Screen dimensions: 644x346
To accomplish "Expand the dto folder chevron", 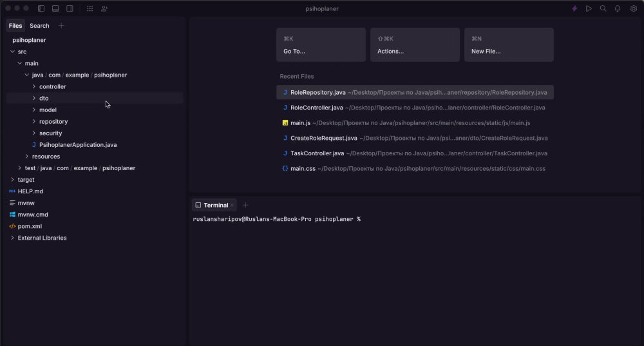I will coord(33,98).
